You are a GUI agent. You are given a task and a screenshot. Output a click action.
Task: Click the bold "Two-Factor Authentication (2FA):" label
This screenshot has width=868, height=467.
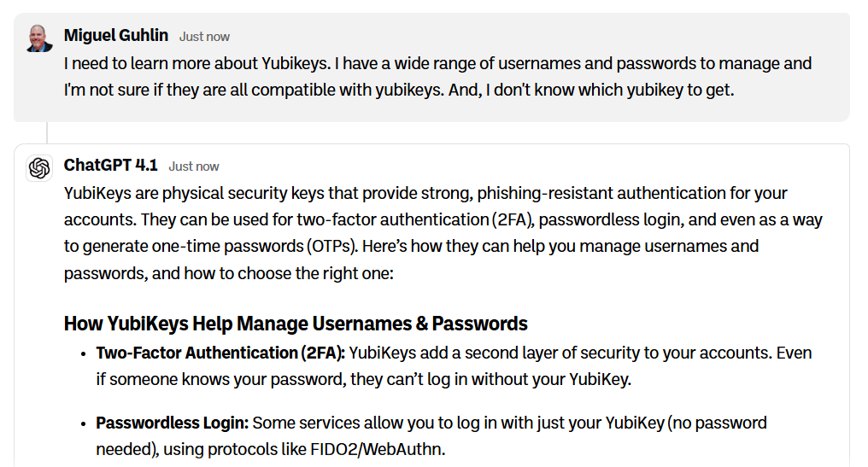point(220,353)
